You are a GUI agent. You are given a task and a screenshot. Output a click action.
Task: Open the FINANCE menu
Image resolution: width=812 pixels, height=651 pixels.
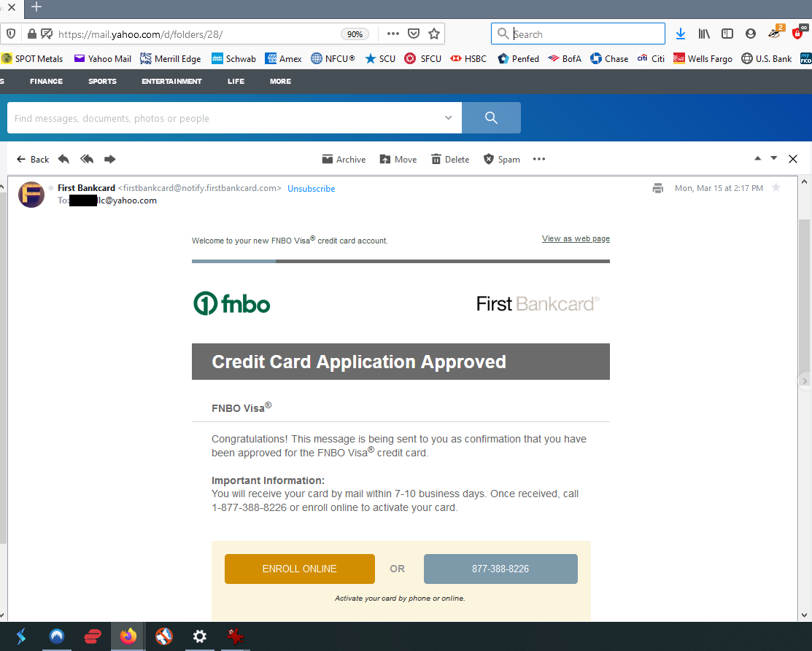pos(46,81)
